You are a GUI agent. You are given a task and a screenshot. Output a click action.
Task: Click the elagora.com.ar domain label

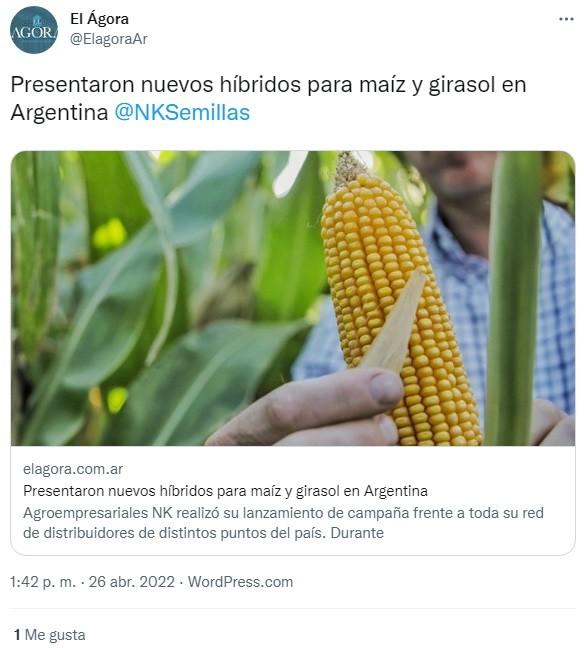click(73, 469)
